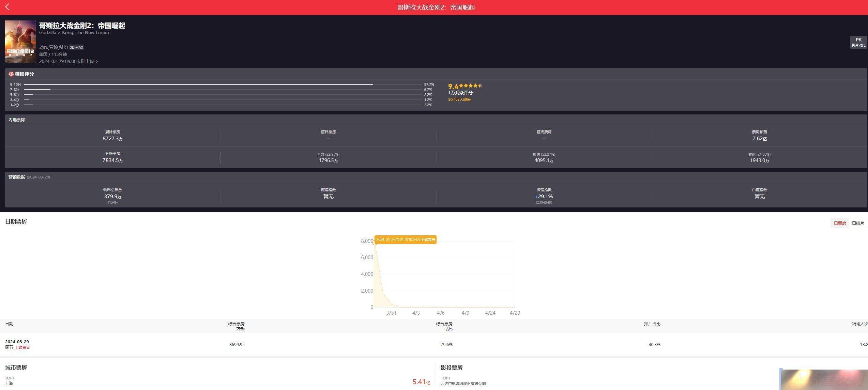The image size is (868, 390).
Task: Click the 分账票房 7834.5万 value
Action: tap(113, 160)
